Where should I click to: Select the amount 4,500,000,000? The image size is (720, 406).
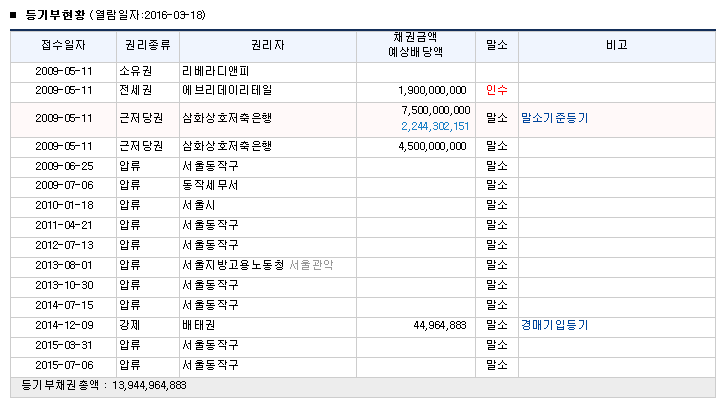[432, 147]
